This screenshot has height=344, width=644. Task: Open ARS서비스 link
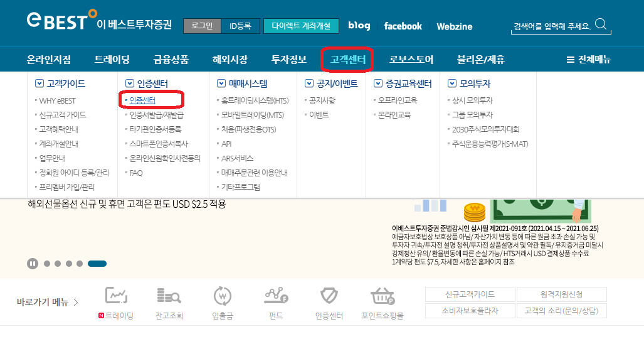click(x=237, y=158)
